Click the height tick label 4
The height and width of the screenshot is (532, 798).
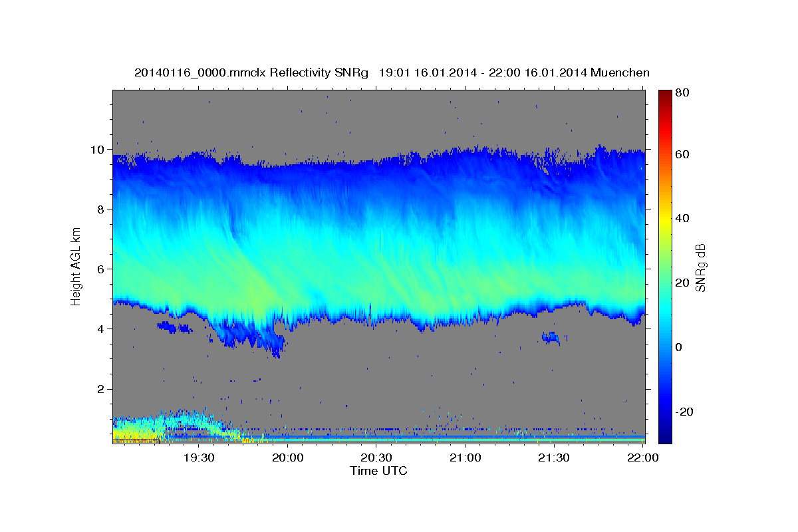102,329
